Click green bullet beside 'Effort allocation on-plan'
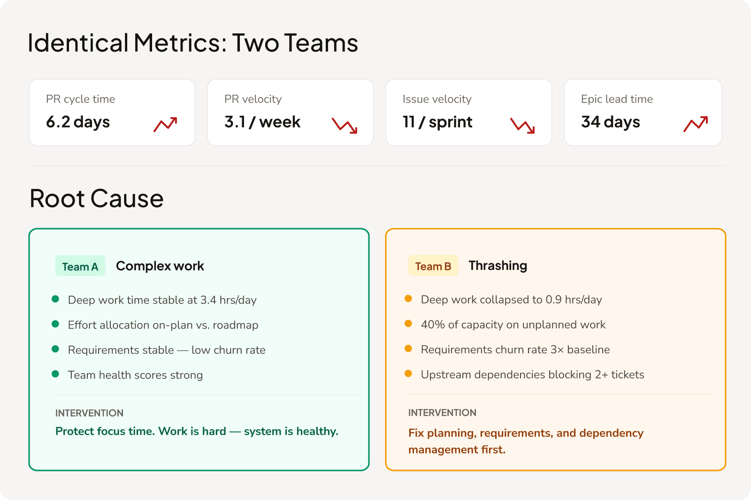751x500 pixels. [x=55, y=324]
